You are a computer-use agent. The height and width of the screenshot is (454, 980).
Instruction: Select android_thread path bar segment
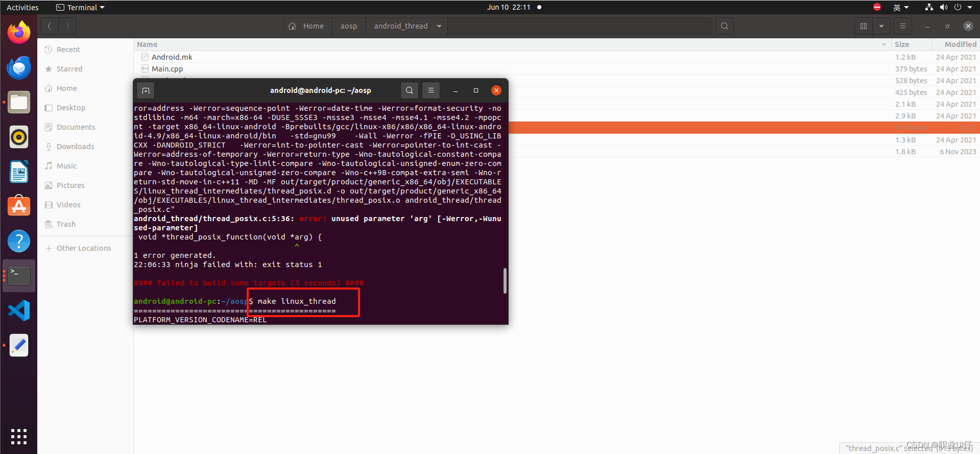click(401, 26)
